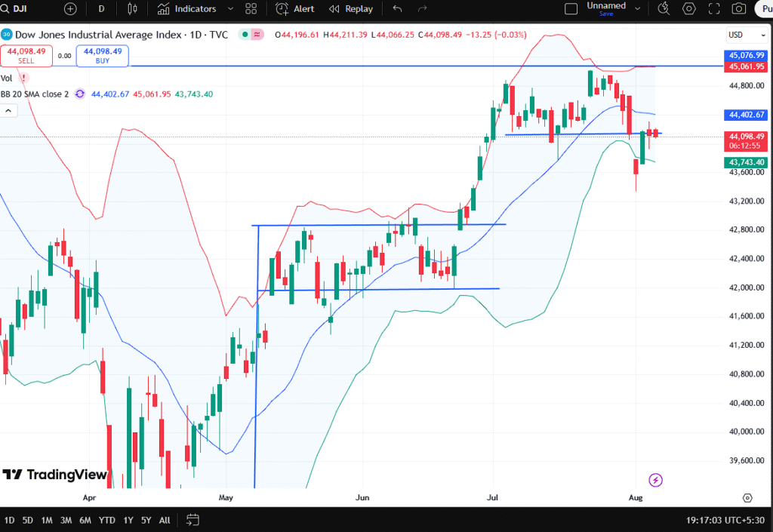Viewport: 773px width, 532px height.
Task: Click the undo arrow
Action: (x=398, y=9)
